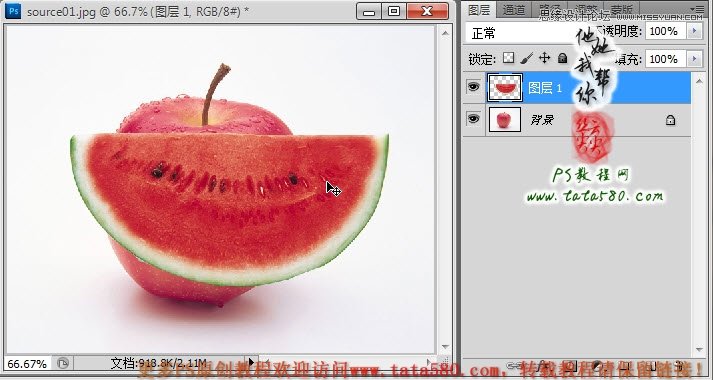713x380 pixels.
Task: Click the document vertical scroll down arrow
Action: (445, 348)
